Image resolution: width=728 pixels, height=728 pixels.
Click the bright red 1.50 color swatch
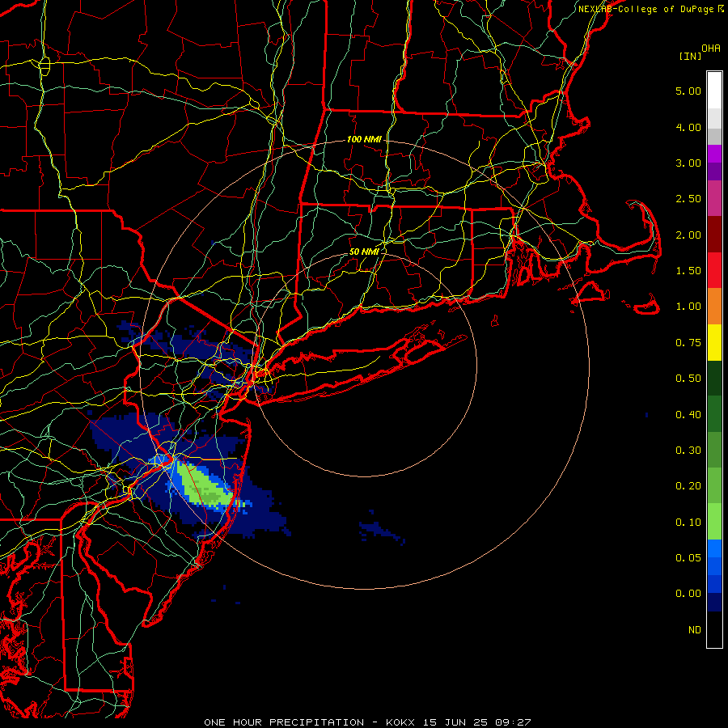point(714,270)
